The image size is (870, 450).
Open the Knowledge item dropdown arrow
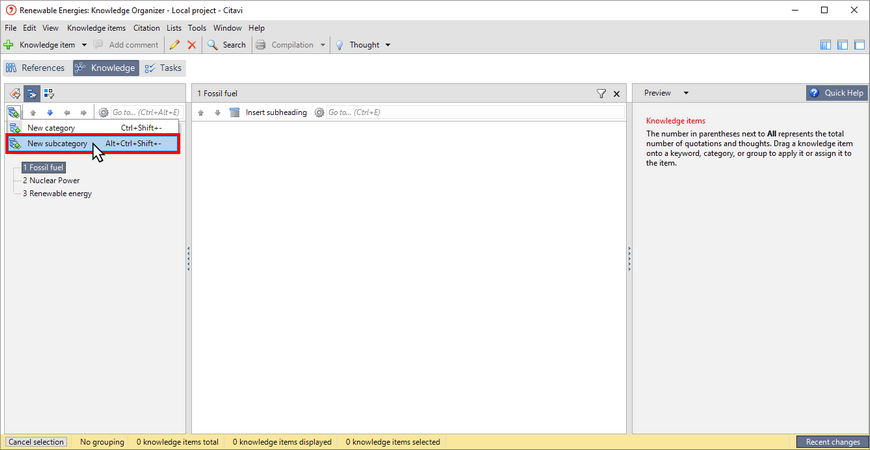(x=84, y=45)
